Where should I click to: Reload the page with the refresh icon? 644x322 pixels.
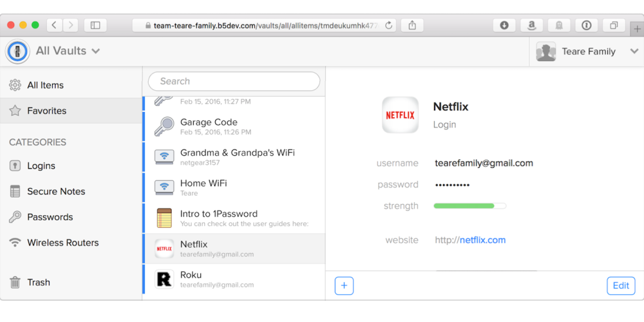pyautogui.click(x=389, y=25)
